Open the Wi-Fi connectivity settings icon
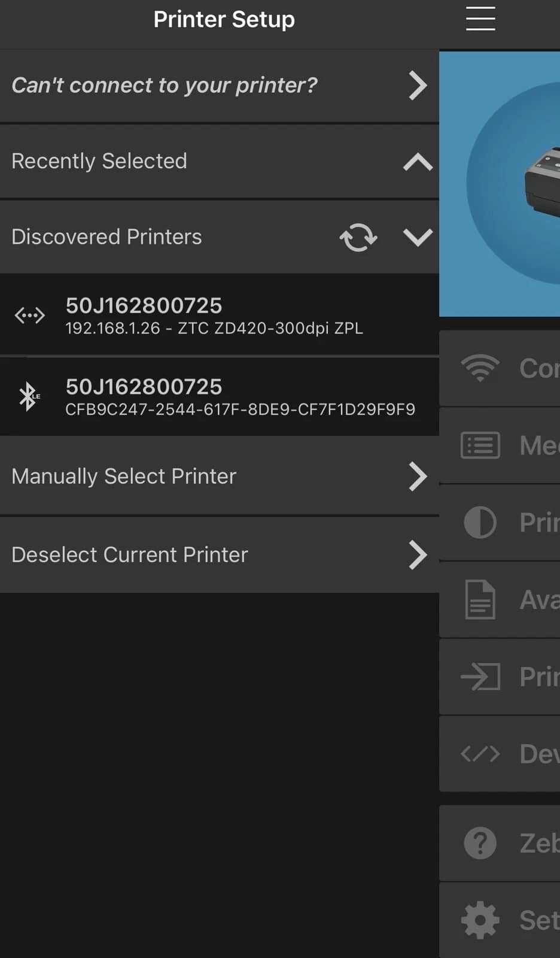The height and width of the screenshot is (958, 560). [480, 368]
